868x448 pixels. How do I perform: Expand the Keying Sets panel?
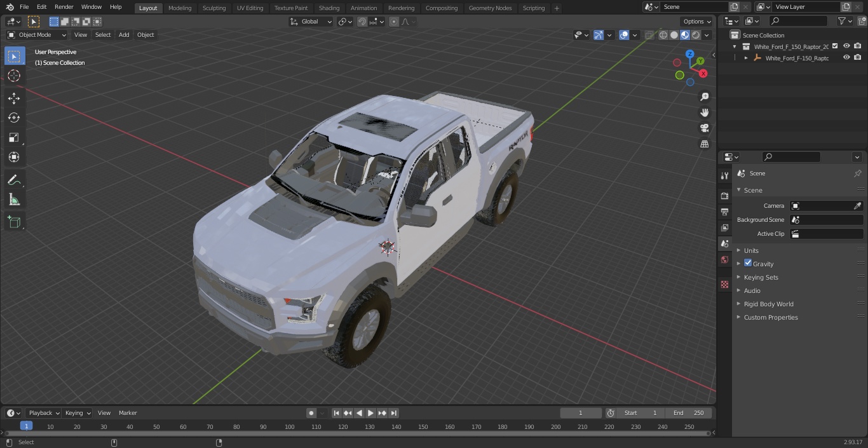pyautogui.click(x=761, y=277)
